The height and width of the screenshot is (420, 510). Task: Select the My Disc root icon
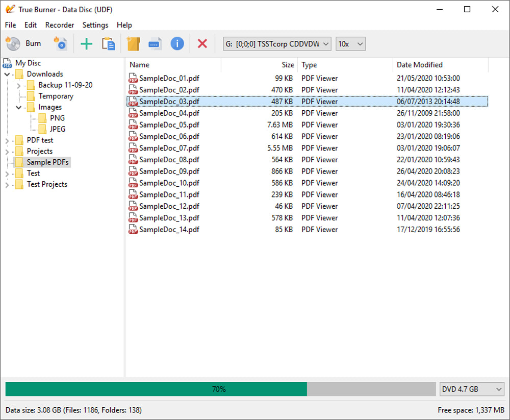tap(7, 63)
